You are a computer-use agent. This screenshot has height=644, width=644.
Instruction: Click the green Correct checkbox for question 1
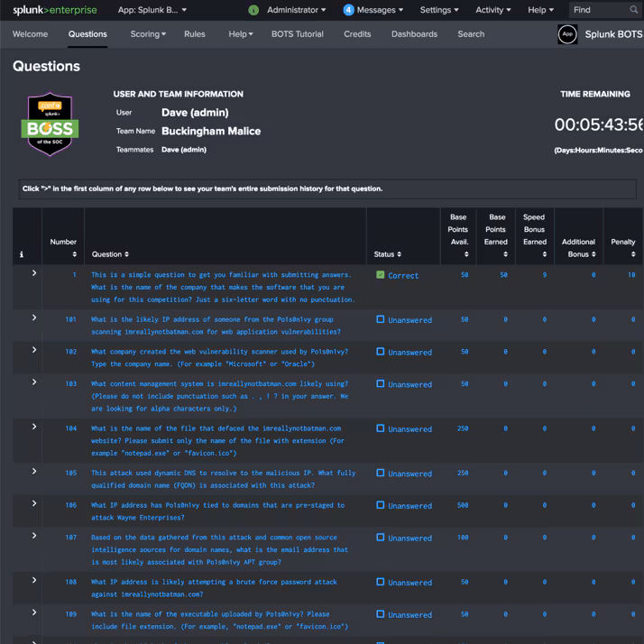coord(381,275)
